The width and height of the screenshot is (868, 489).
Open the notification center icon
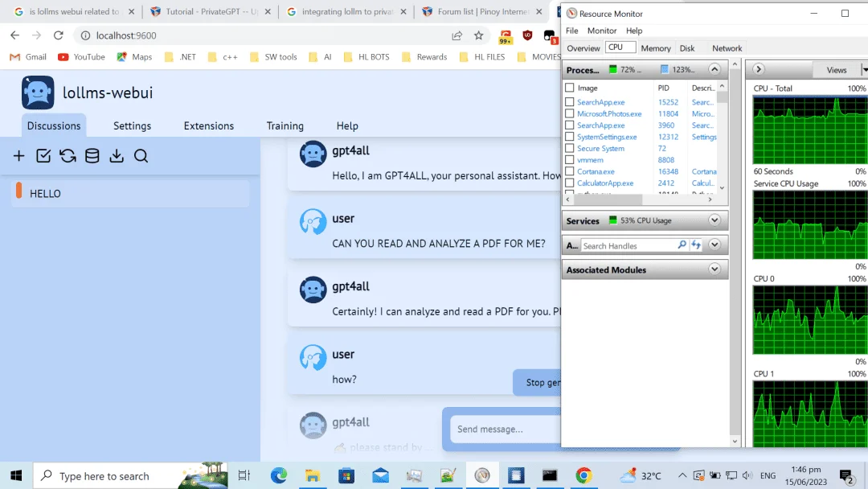(845, 475)
